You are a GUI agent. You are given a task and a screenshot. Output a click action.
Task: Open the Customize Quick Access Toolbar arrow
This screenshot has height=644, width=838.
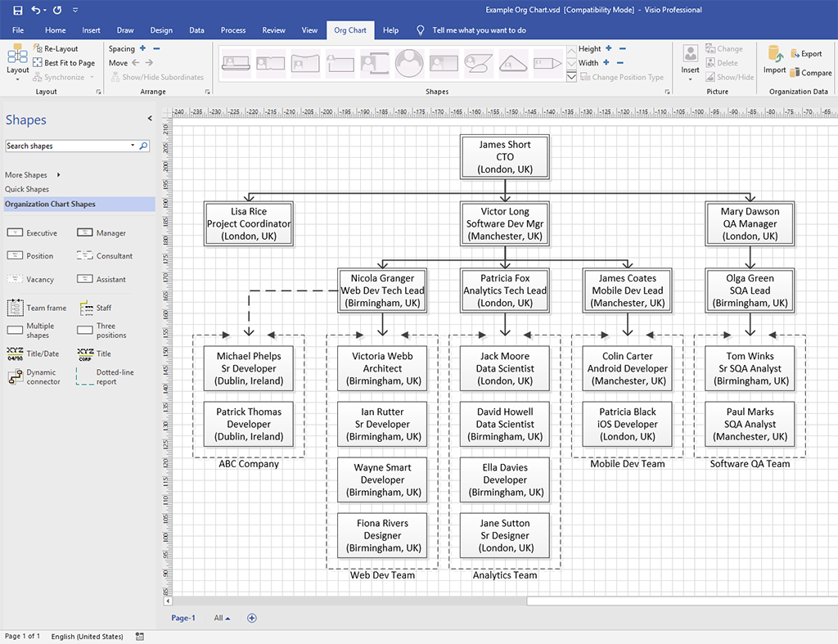coord(75,10)
